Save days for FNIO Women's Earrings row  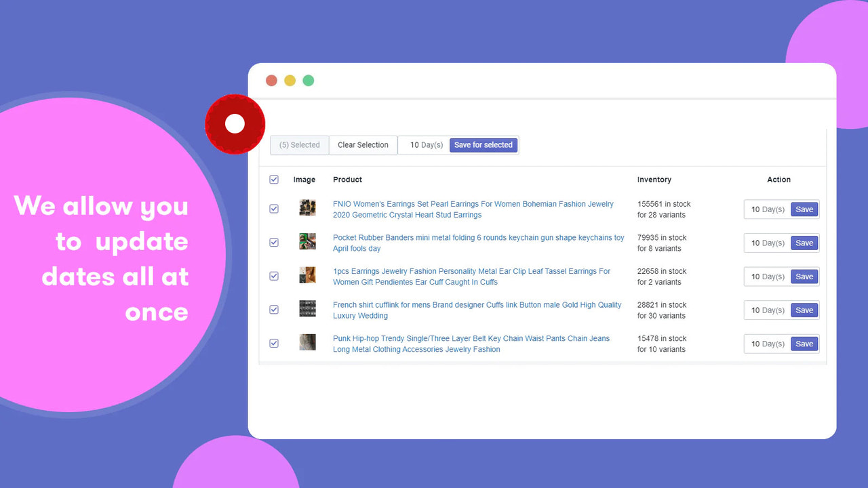click(x=804, y=209)
